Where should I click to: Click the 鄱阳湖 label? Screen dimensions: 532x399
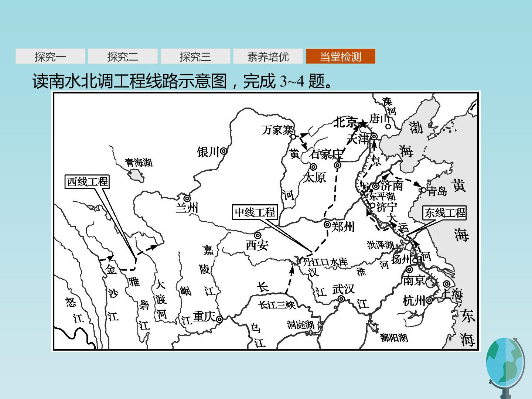(x=394, y=337)
